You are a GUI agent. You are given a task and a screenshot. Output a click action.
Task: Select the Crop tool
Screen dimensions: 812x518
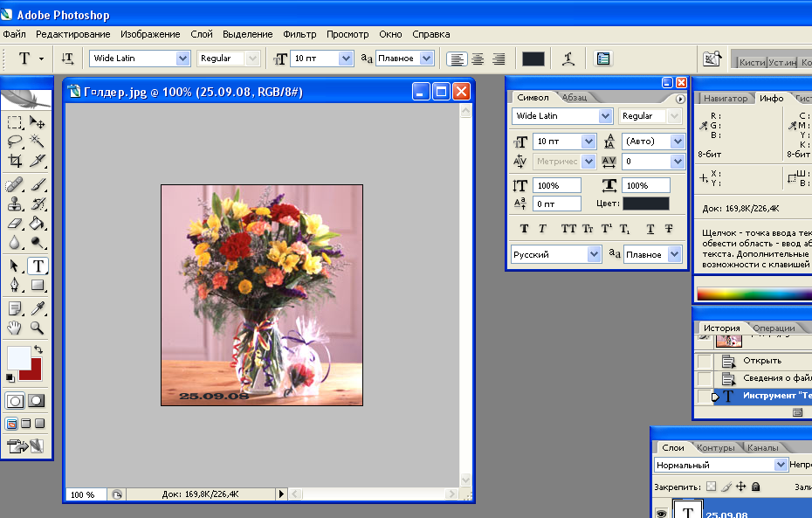[15, 161]
